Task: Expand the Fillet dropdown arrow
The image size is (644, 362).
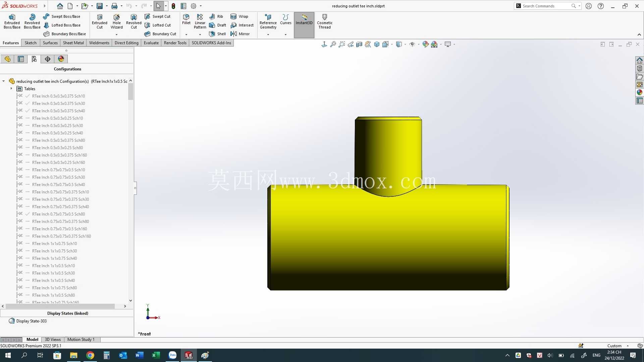Action: tap(186, 35)
